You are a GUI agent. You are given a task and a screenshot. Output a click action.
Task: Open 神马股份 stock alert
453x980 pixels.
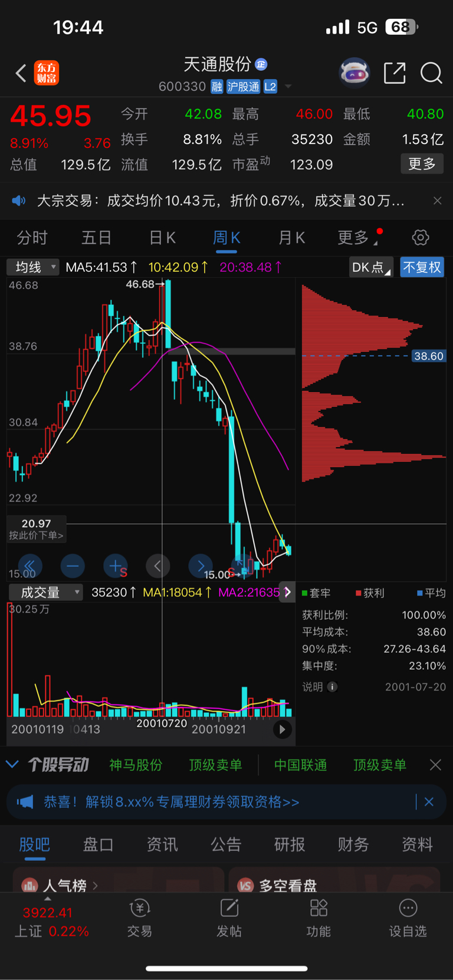tap(136, 765)
